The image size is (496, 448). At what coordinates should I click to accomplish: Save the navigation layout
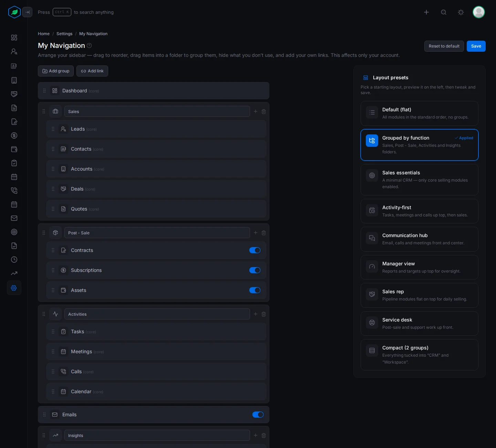click(x=476, y=46)
